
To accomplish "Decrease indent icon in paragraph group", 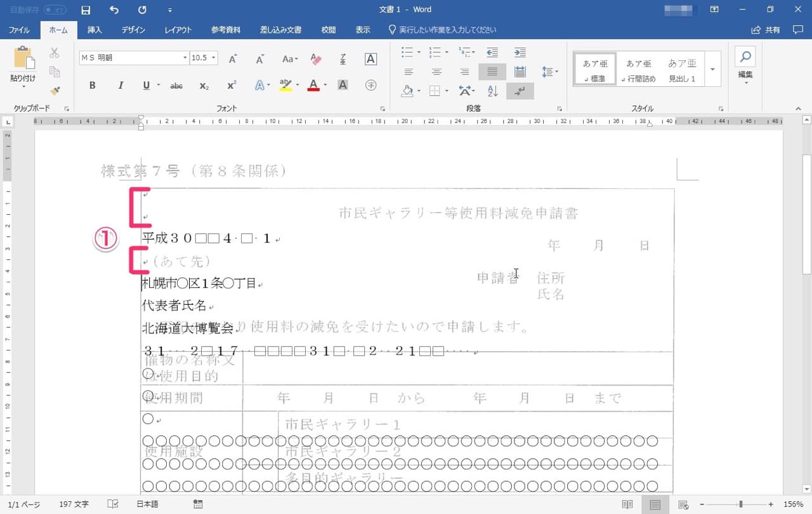I will coord(492,53).
